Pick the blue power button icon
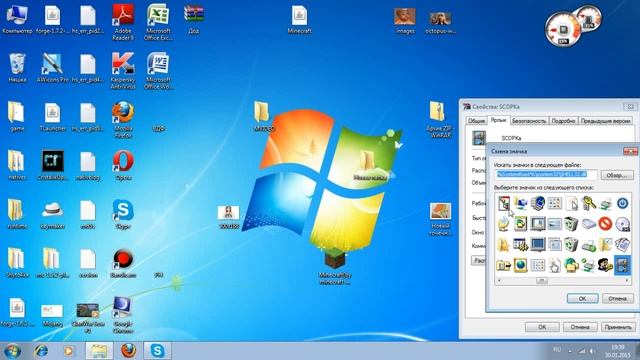The image size is (640, 360). (622, 203)
